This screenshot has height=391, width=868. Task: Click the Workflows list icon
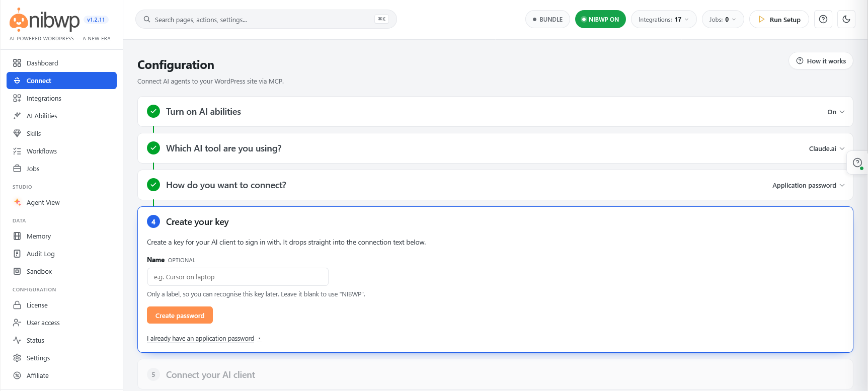[x=17, y=151]
